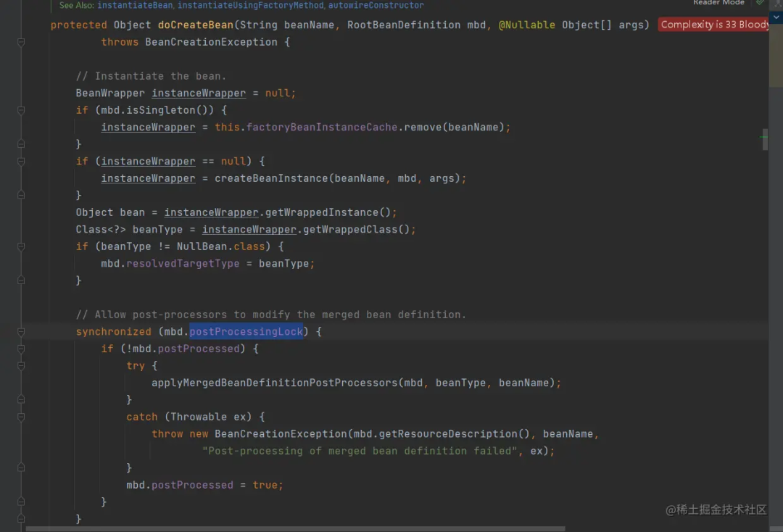783x532 pixels.
Task: Click the green inspection checkmark icon
Action: (760, 2)
